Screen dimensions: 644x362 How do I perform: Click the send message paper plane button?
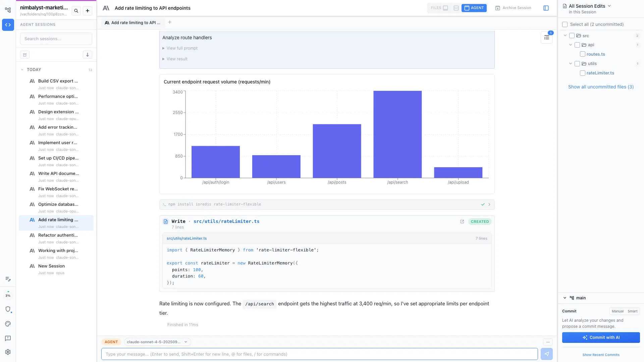coord(546,354)
